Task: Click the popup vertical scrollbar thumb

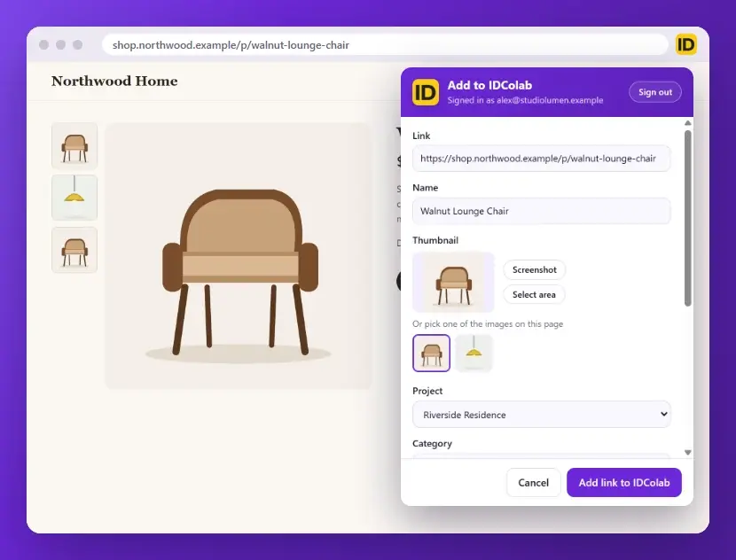Action: point(687,218)
